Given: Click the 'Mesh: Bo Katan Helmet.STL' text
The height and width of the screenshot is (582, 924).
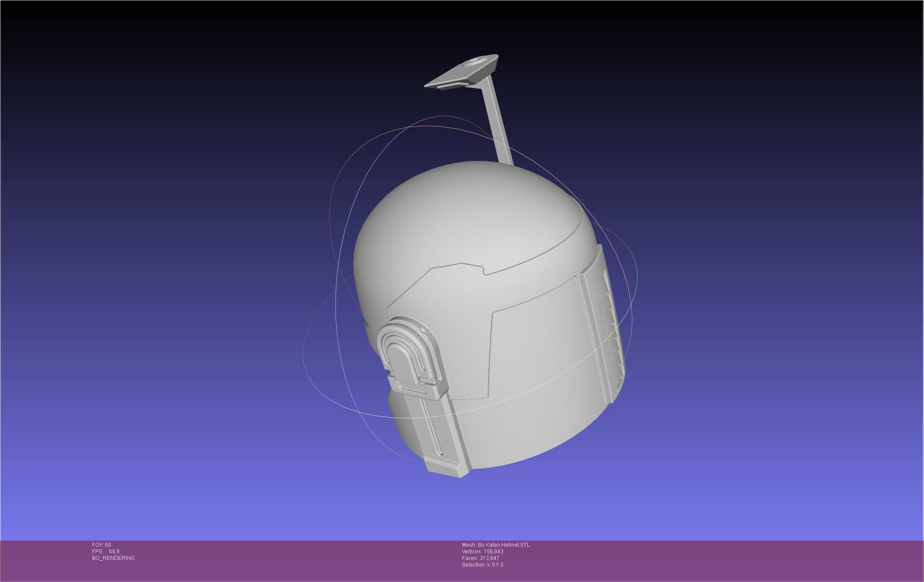Looking at the screenshot, I should click(496, 545).
